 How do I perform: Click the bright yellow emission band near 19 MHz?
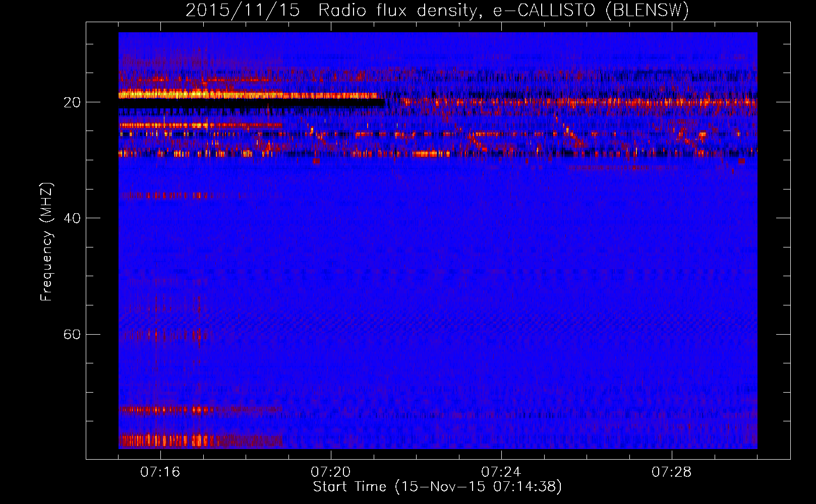tap(249, 94)
